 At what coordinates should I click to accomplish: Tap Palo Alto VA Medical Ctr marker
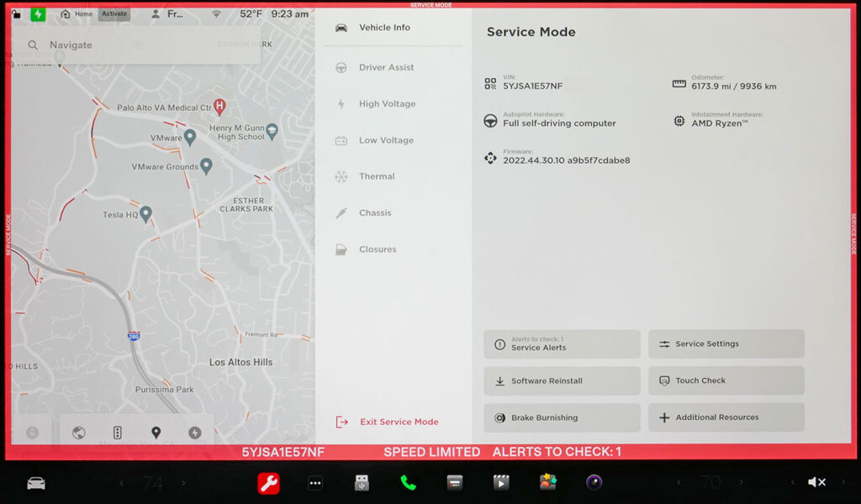pos(219,107)
